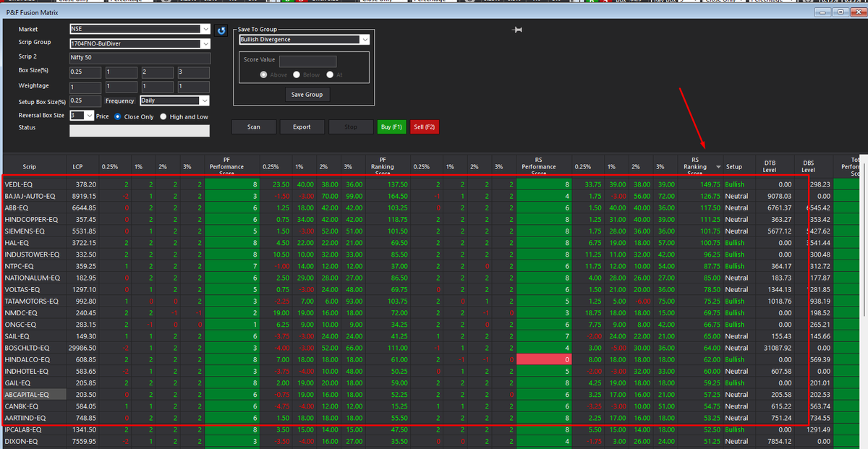
Task: Click the Score Value input box
Action: tap(307, 61)
